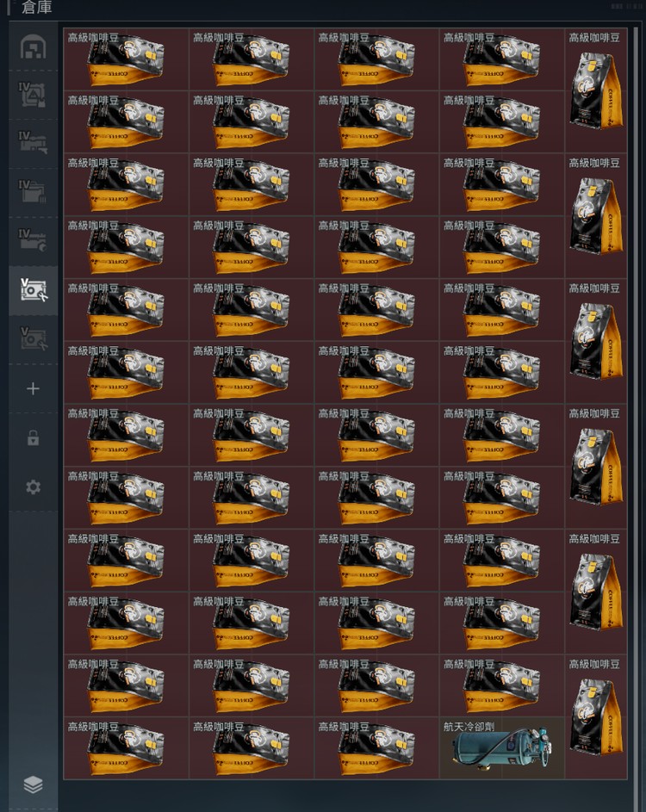This screenshot has width=646, height=812.
Task: Select the upright 高級咖啡豆 bag right of 航天冷卻劑
Action: (596, 716)
